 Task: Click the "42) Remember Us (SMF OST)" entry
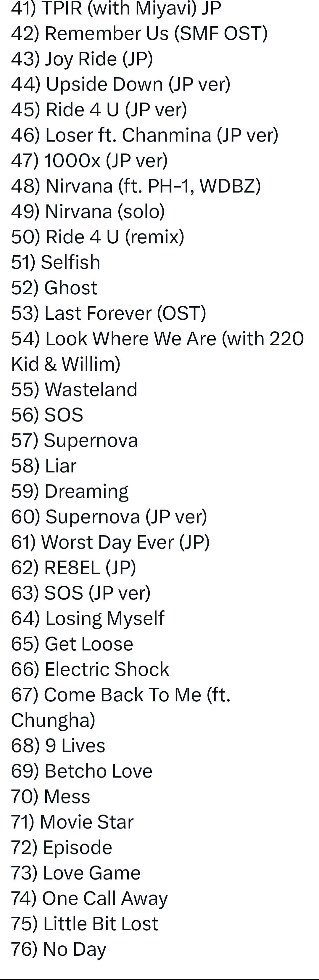[139, 33]
